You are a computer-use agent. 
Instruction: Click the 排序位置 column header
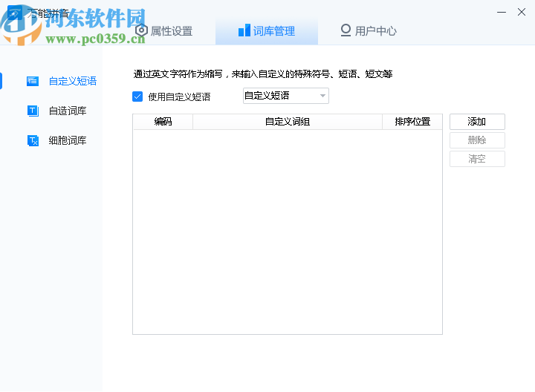[x=412, y=122]
